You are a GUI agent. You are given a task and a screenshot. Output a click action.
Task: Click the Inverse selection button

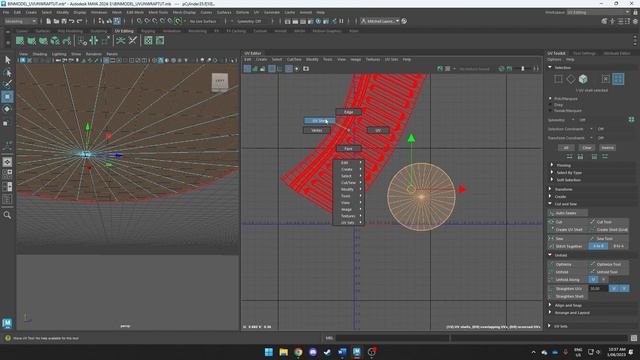click(607, 147)
